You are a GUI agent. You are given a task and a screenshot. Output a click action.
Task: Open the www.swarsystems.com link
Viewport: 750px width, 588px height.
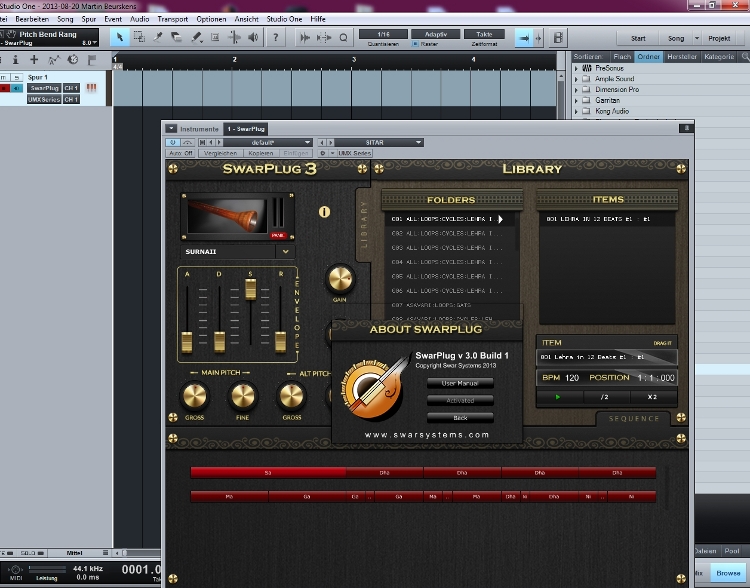(427, 435)
